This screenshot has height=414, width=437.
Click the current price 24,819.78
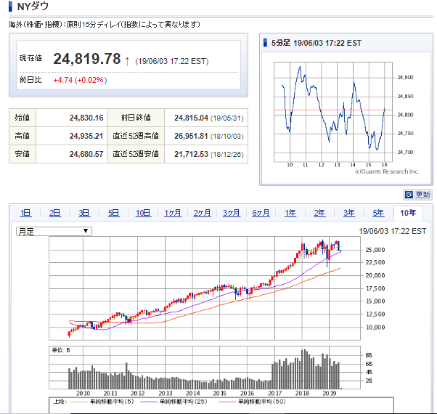point(87,59)
